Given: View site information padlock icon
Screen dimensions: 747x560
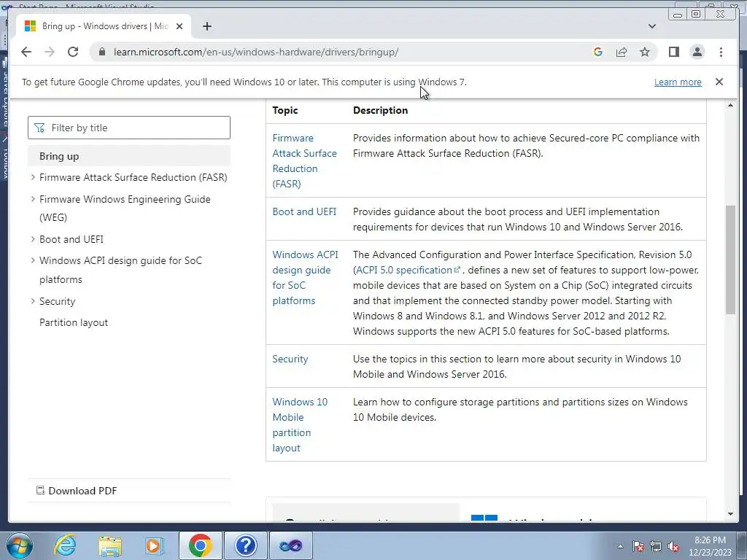Looking at the screenshot, I should [102, 52].
